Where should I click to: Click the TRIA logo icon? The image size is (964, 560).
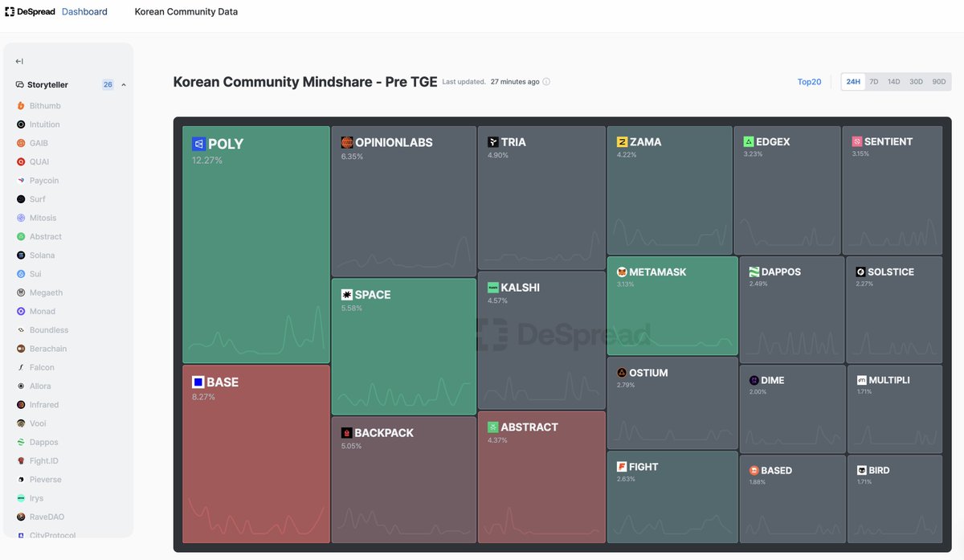[x=492, y=142]
